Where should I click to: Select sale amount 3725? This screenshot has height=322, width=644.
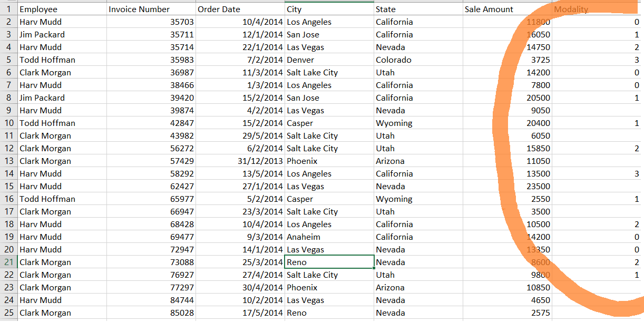(x=508, y=60)
